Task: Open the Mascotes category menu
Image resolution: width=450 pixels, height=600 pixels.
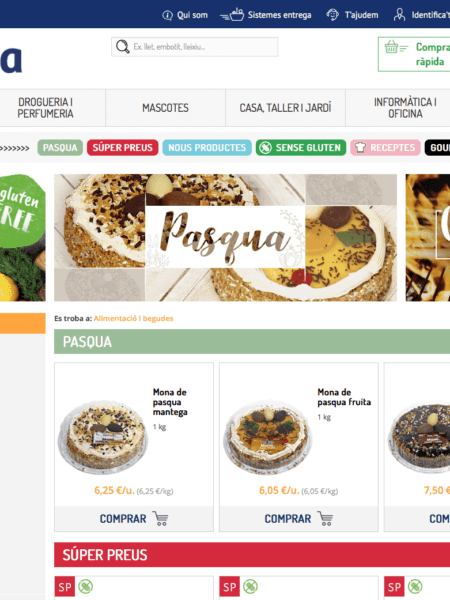Action: pos(165,108)
